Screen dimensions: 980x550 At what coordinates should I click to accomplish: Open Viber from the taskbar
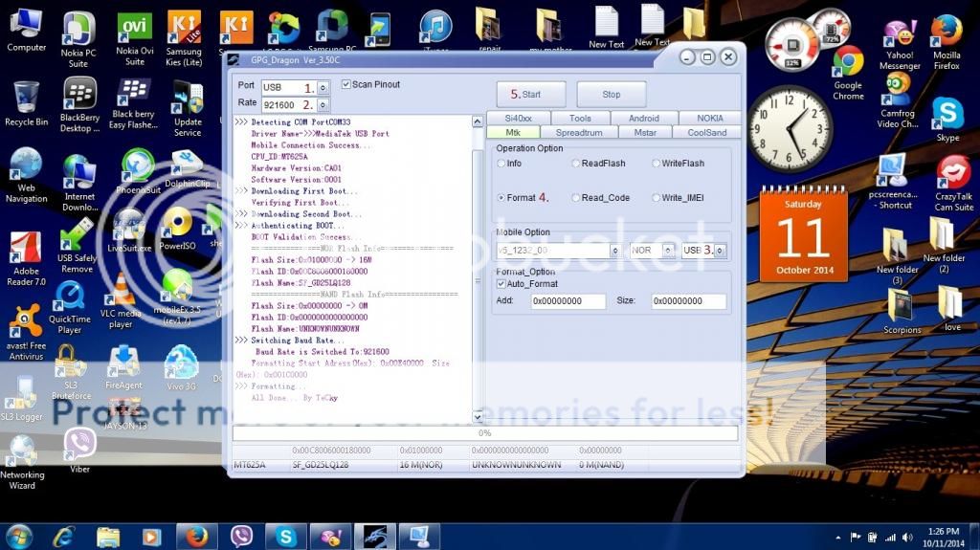coord(241,536)
